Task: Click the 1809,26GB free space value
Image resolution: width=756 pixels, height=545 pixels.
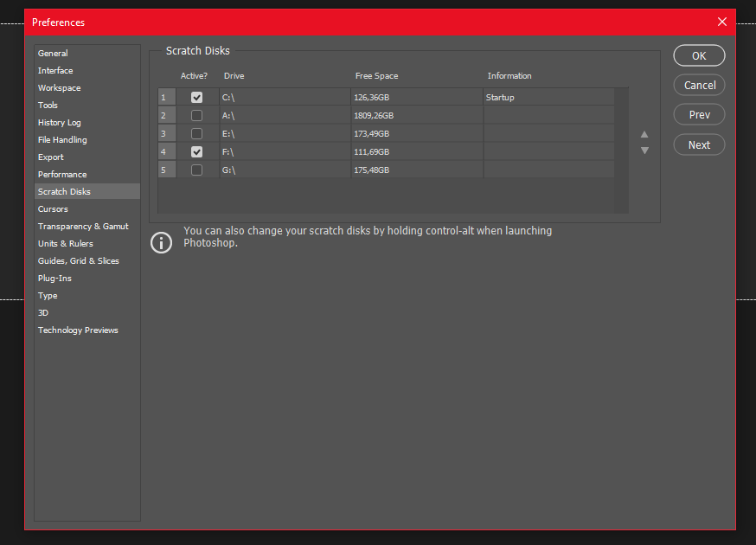Action: 374,115
